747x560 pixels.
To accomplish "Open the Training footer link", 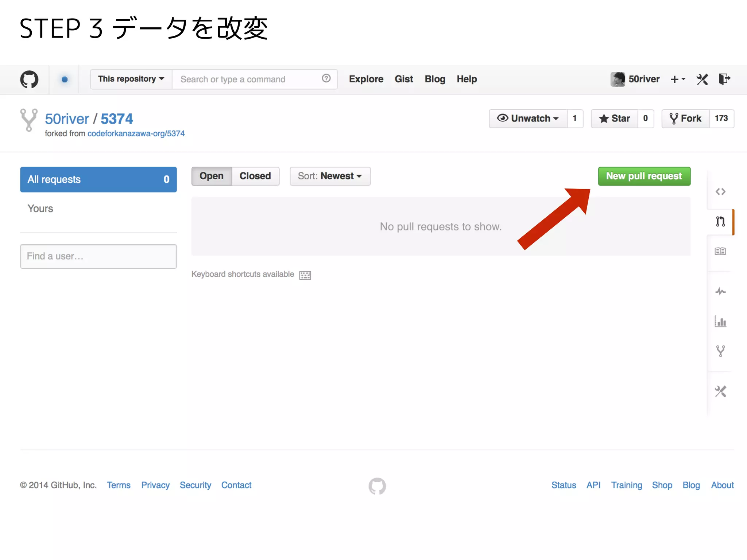I will 627,485.
